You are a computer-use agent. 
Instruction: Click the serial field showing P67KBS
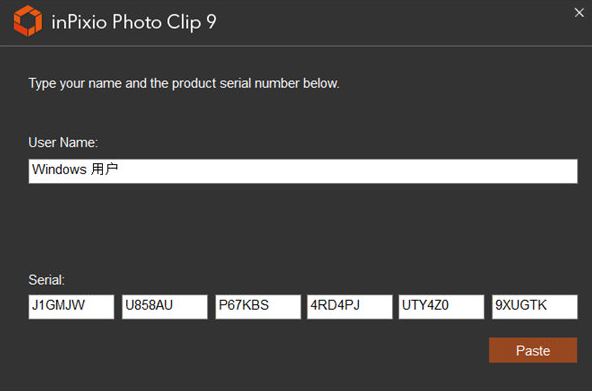(258, 307)
